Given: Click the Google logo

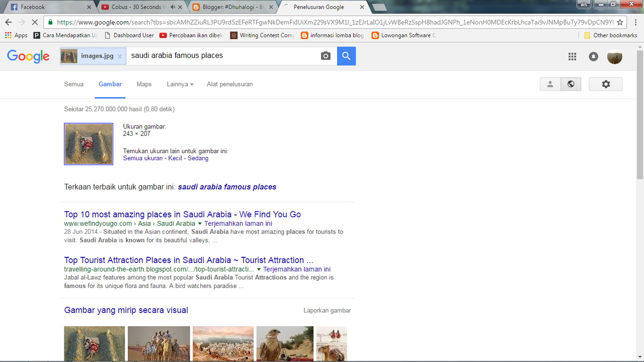Looking at the screenshot, I should 28,56.
